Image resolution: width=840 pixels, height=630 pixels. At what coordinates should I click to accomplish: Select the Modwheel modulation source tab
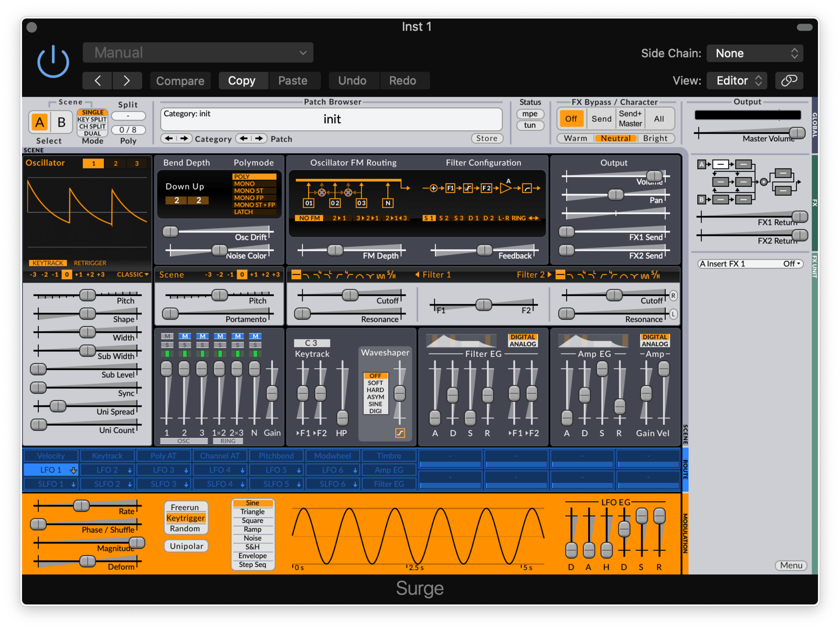point(333,456)
